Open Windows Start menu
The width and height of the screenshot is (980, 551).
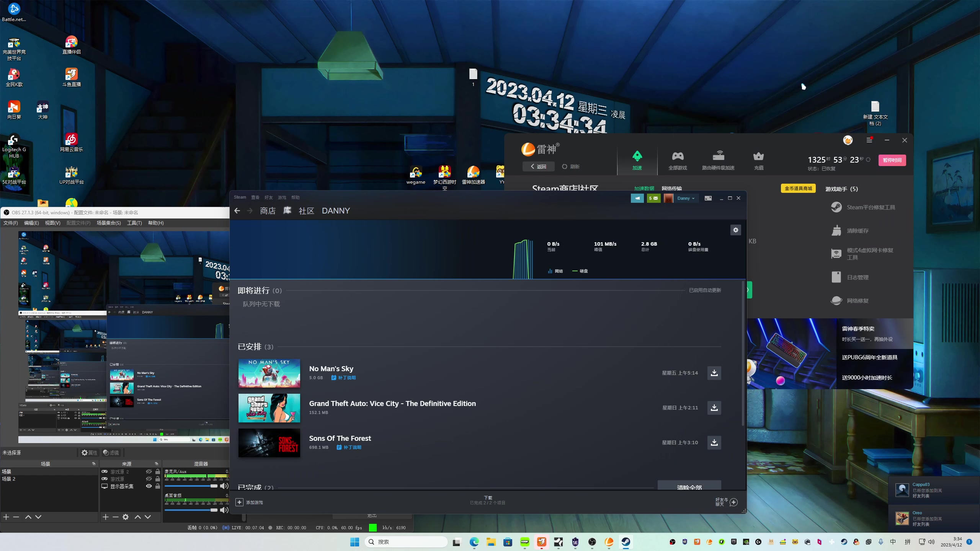click(354, 542)
